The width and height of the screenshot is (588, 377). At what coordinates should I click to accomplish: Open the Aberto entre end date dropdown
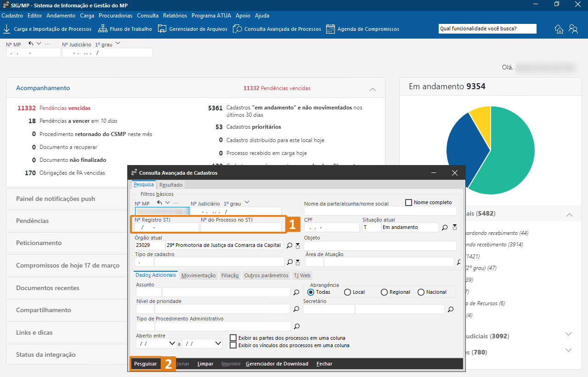[218, 343]
